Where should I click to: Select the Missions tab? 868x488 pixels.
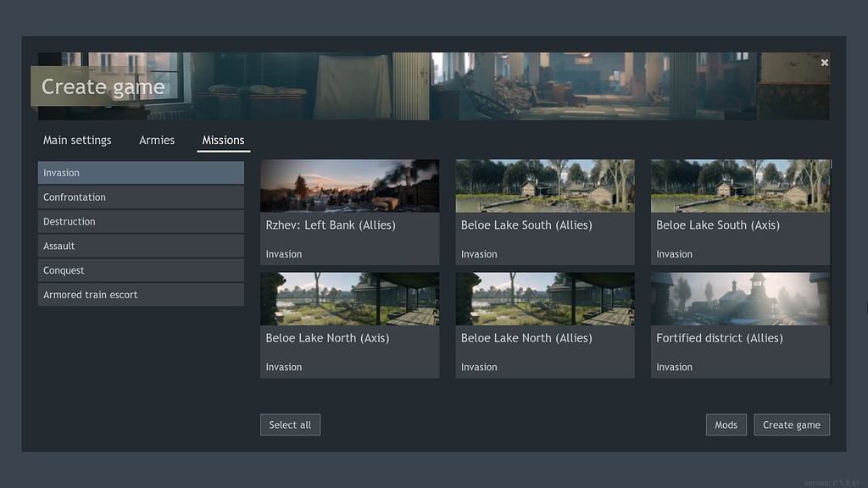point(223,140)
